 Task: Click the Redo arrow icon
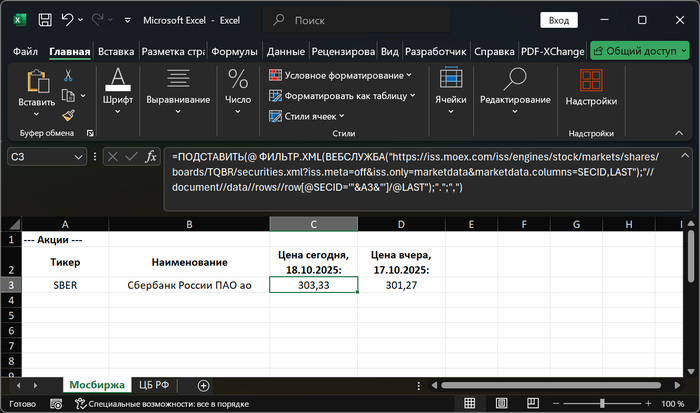pos(98,20)
